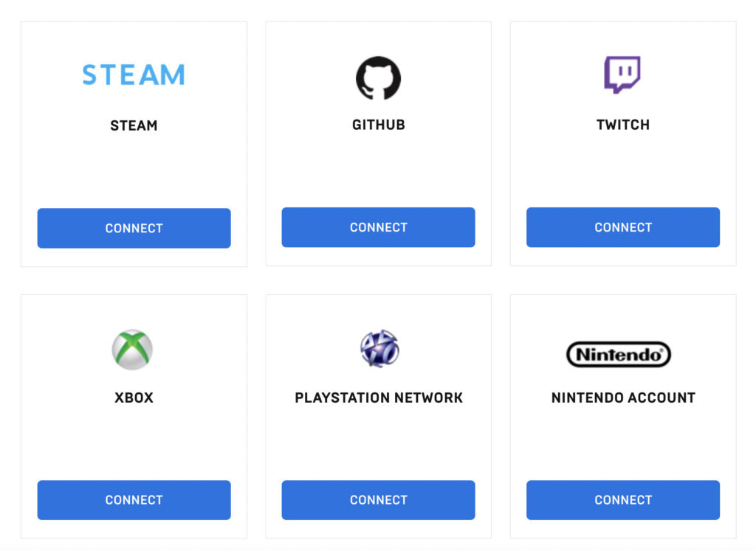Click the PLAYSTATION NETWORK heading text
This screenshot has width=756, height=551.
pos(378,398)
